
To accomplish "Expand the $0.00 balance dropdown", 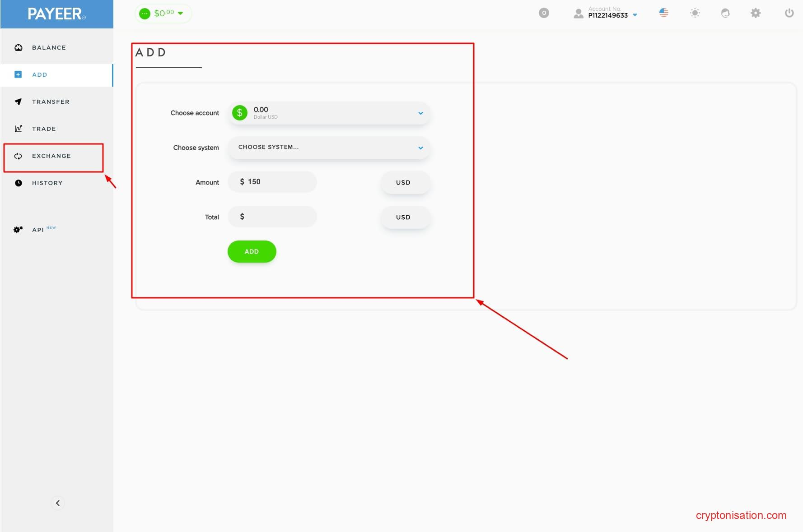I will [x=163, y=14].
